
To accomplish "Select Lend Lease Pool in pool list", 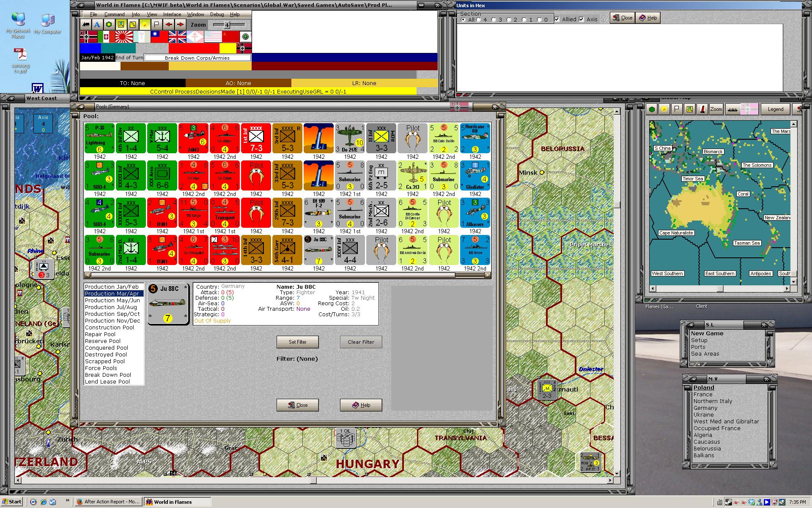I will (x=114, y=382).
